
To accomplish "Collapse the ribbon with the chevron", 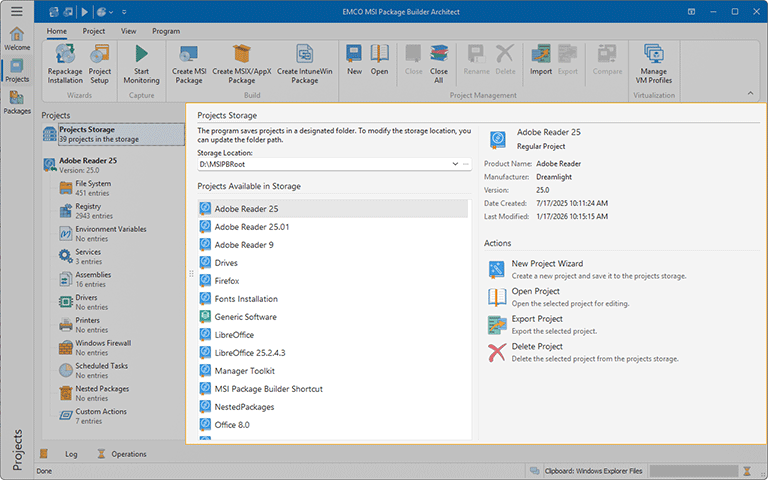I will 750,94.
